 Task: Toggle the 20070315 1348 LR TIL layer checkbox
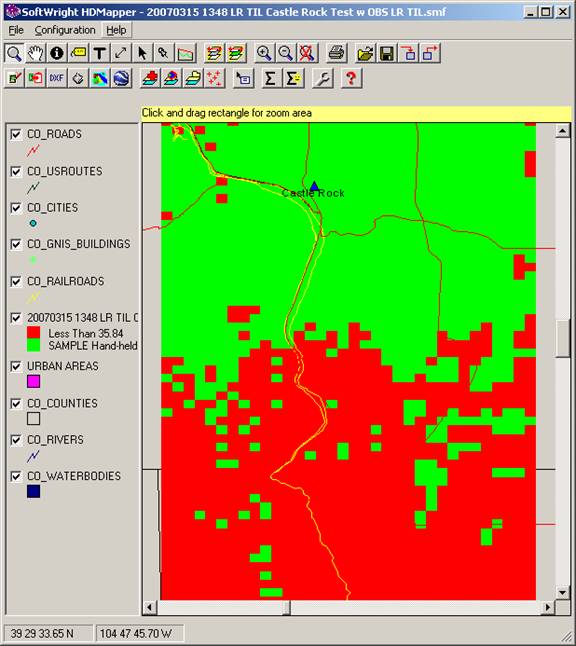[x=16, y=318]
